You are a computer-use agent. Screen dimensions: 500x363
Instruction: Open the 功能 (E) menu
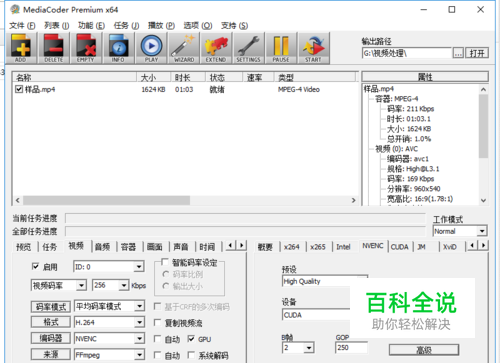pos(91,25)
